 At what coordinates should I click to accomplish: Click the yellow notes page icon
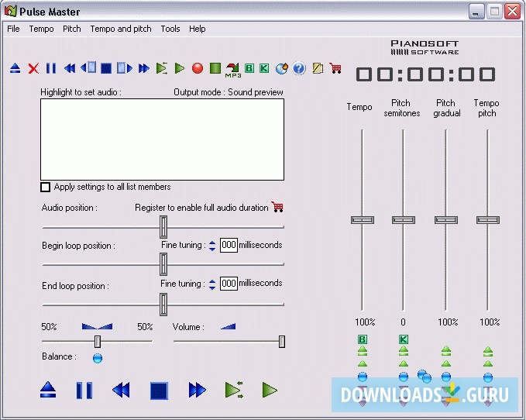point(318,68)
